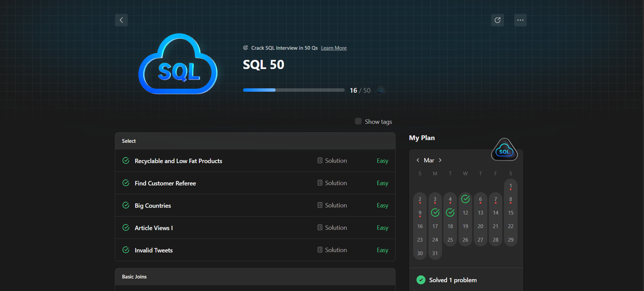Open Solution for Big Countries
Screen dimensions: 644x291
pos(332,205)
